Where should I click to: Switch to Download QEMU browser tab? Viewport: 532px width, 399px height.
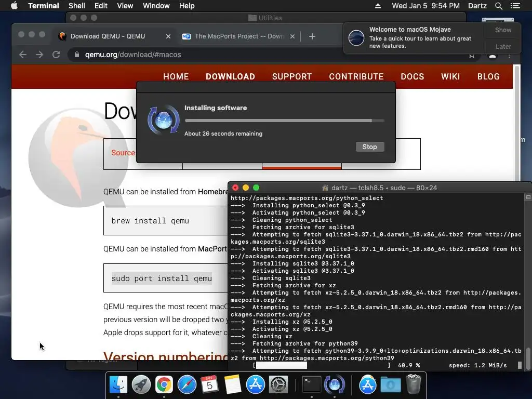[115, 36]
